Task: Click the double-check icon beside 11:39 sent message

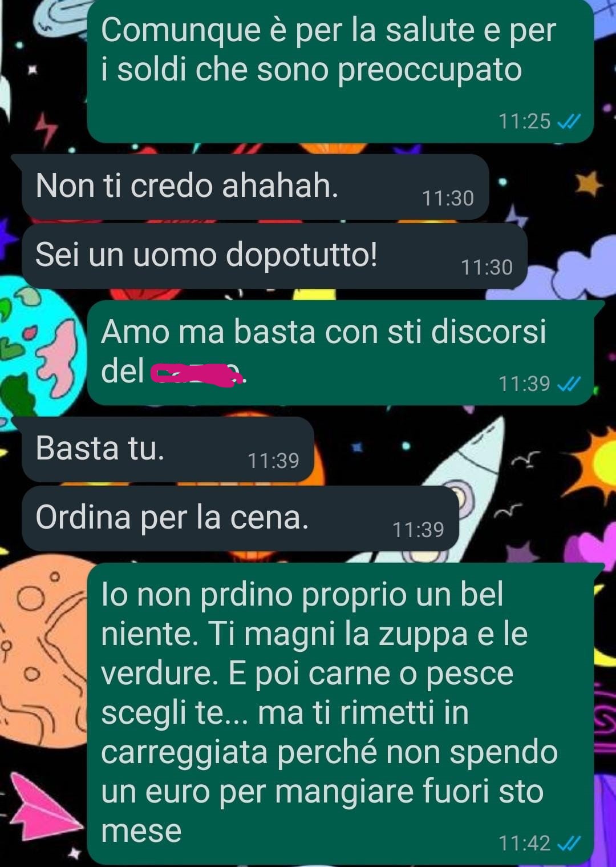Action: 569,384
